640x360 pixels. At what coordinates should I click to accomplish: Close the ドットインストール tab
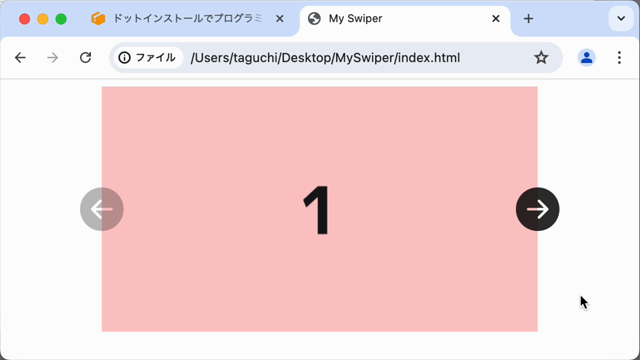point(280,19)
